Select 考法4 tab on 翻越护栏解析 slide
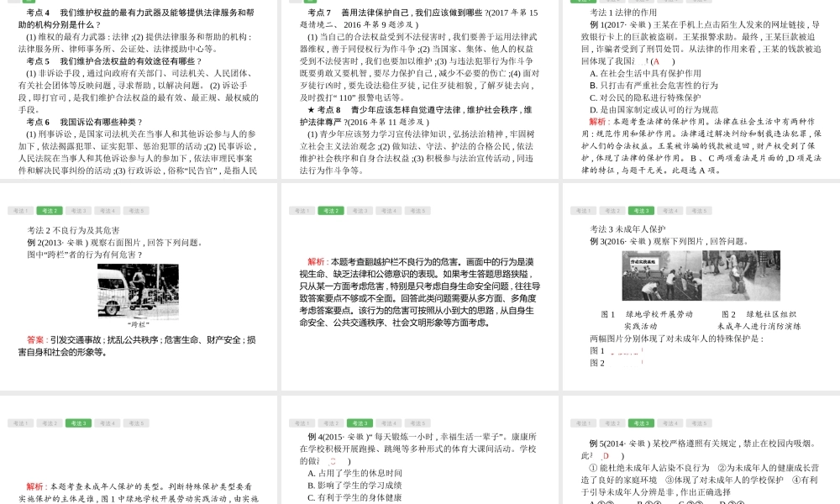Screen dimensions: 840x504 [x=388, y=211]
